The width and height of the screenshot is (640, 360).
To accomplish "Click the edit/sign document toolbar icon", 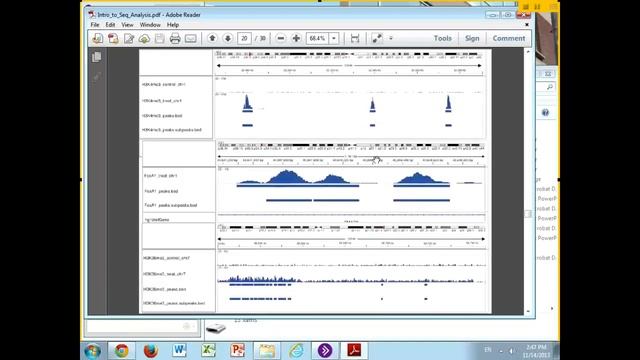I will (129, 38).
